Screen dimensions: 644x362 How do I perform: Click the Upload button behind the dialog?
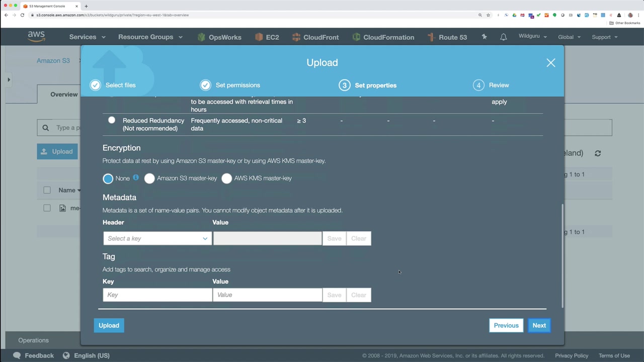[57, 151]
